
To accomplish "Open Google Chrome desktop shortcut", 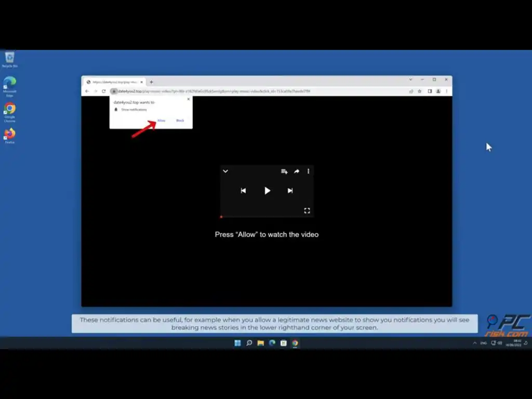I will (9, 112).
